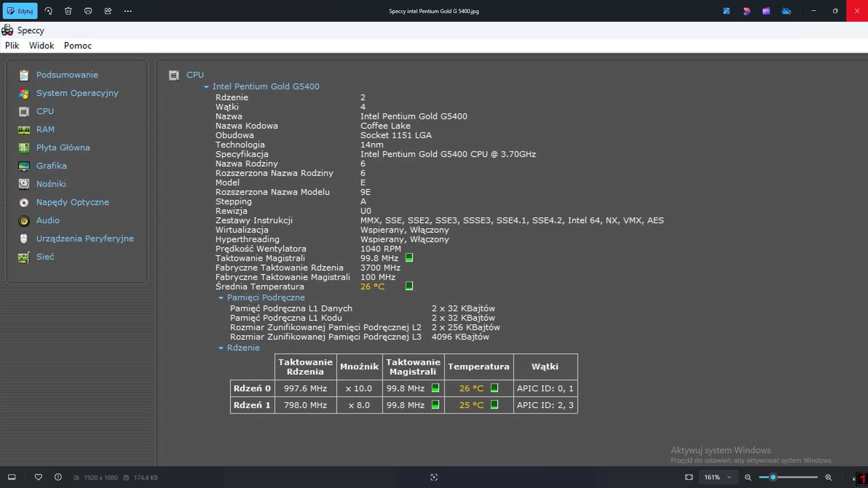Click the fit to window icon
868x488 pixels.
[x=689, y=477]
